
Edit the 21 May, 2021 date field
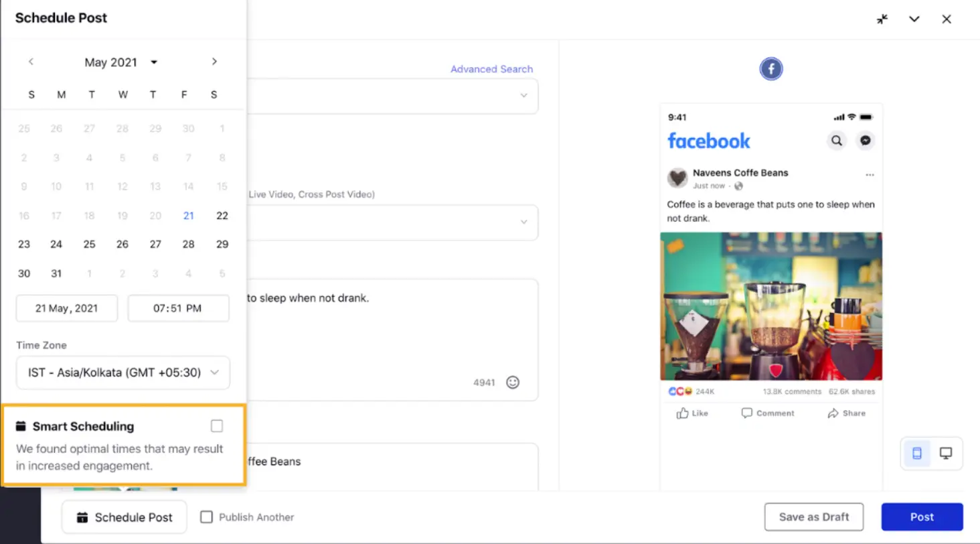67,308
